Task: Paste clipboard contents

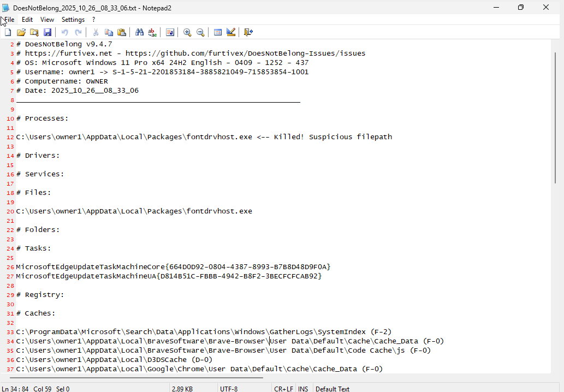Action: pyautogui.click(x=122, y=32)
